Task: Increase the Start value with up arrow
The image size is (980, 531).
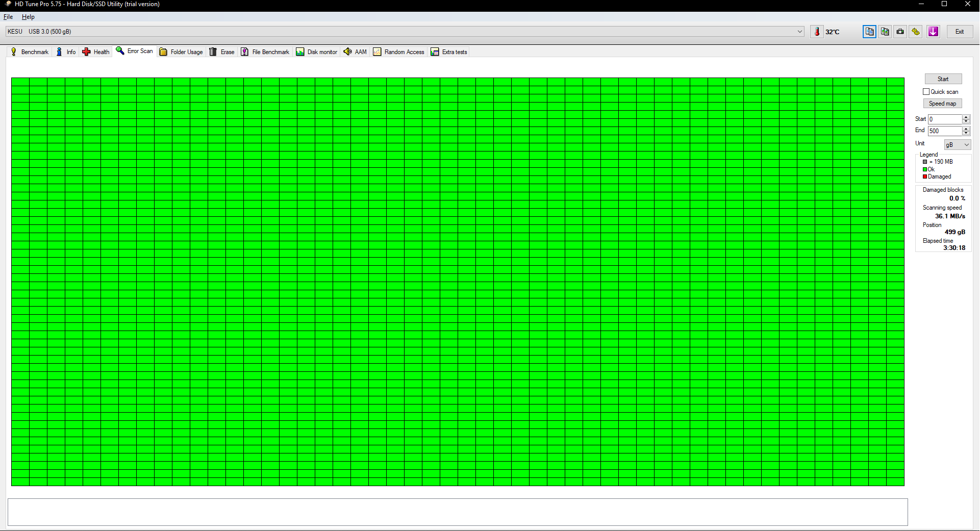Action: 966,117
